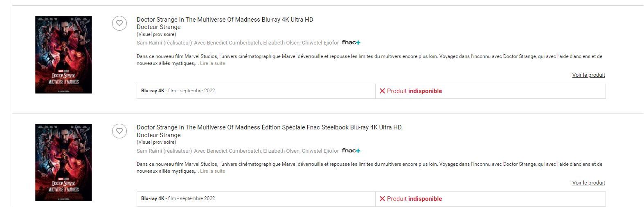The height and width of the screenshot is (207, 644).
Task: Click the red X icon in the first listing
Action: (382, 91)
